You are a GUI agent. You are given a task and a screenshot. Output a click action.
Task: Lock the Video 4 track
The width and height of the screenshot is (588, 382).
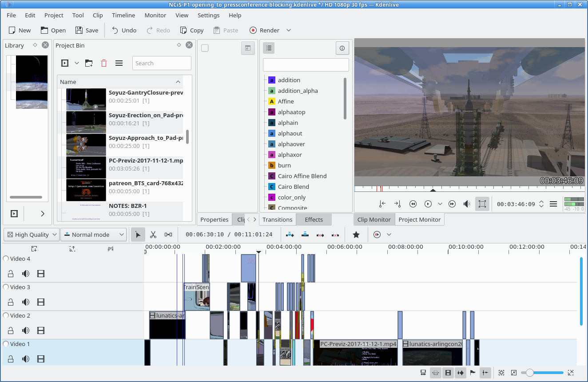pyautogui.click(x=11, y=274)
